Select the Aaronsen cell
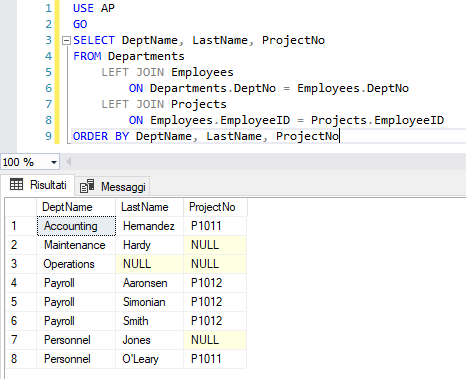Image resolution: width=466 pixels, height=379 pixels. click(149, 283)
